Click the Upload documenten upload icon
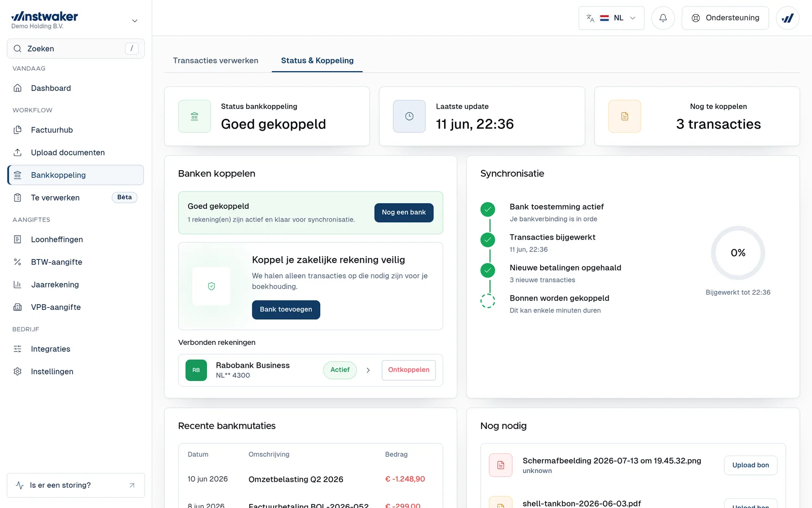The width and height of the screenshot is (812, 508). [18, 152]
